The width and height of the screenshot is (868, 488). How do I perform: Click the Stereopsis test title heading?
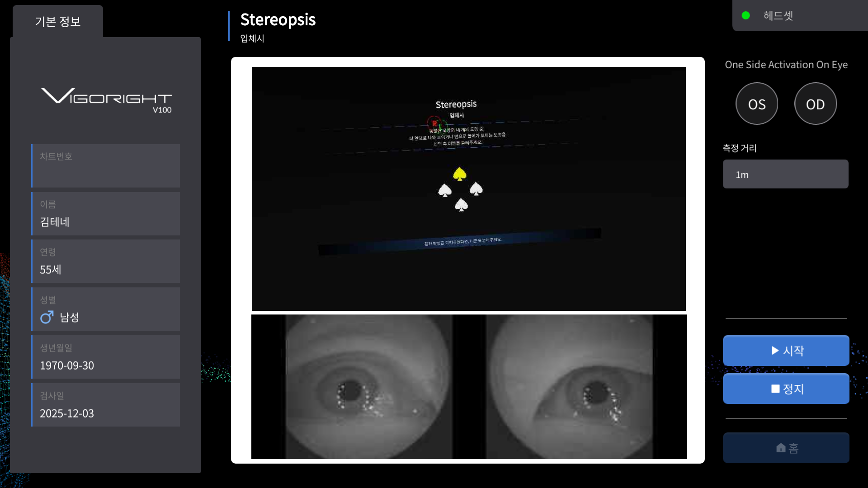[x=278, y=19]
